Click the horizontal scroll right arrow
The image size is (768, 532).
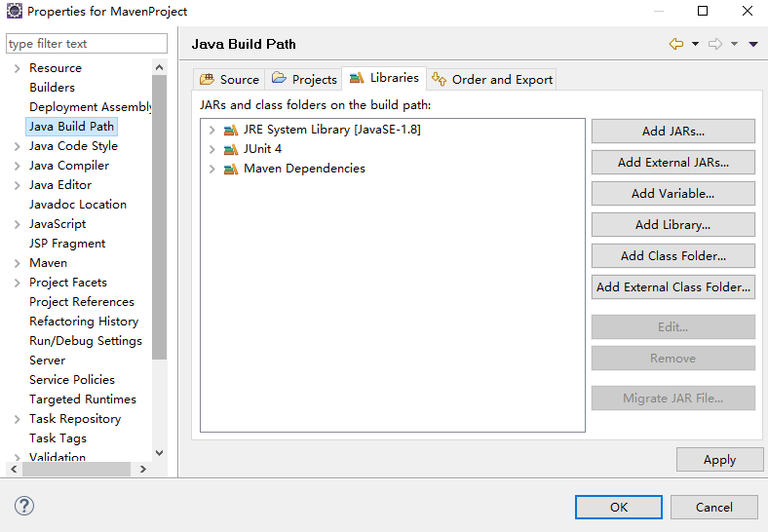(142, 470)
